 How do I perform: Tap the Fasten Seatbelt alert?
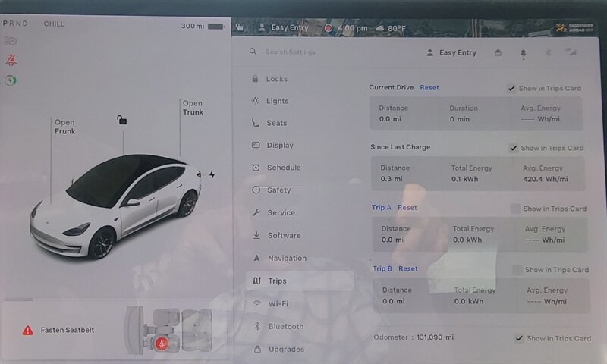pyautogui.click(x=68, y=330)
